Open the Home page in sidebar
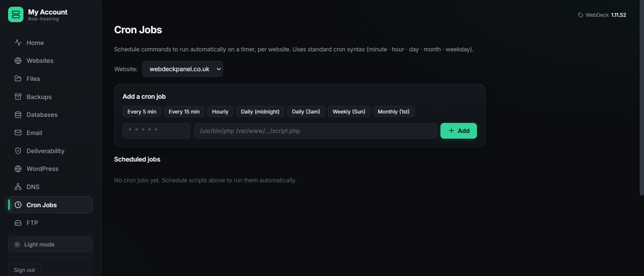Screen dimensions: 644x276 [x=50, y=43]
